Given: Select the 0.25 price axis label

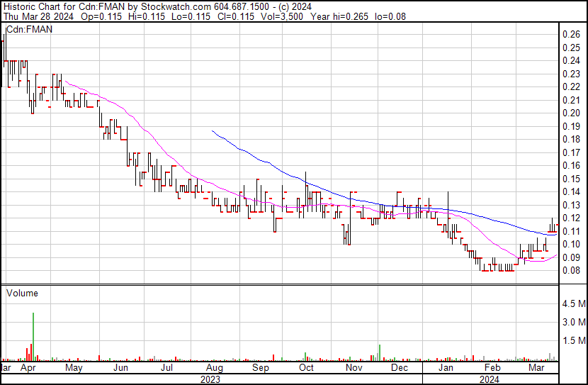Looking at the screenshot, I should tap(571, 48).
